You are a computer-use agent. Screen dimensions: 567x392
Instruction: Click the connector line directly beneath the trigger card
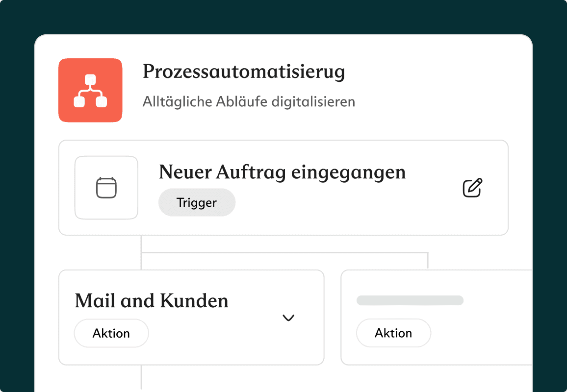pos(141,244)
